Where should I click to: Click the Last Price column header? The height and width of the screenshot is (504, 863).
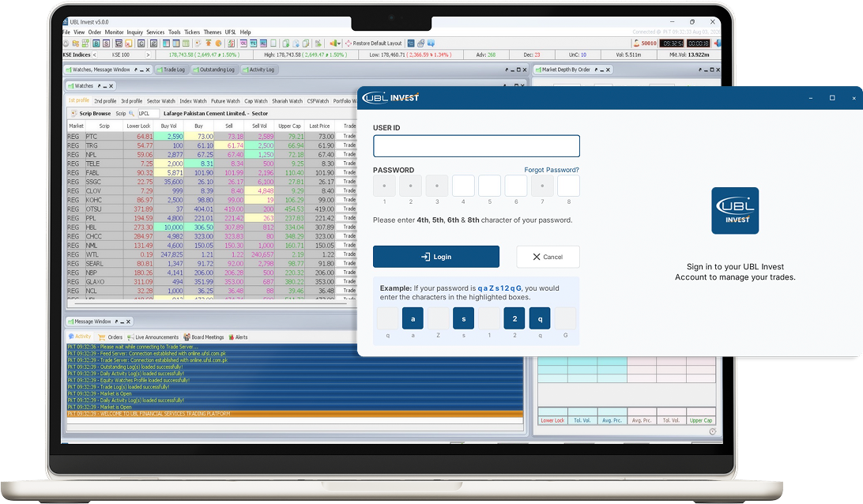319,126
